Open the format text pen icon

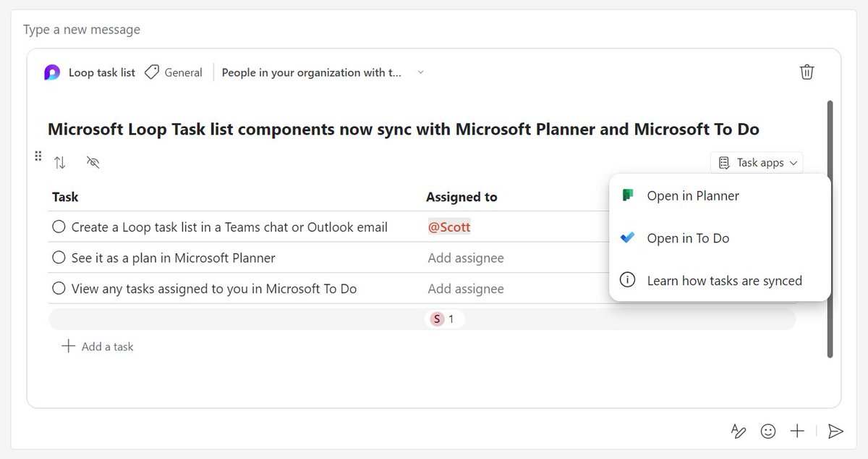tap(739, 431)
